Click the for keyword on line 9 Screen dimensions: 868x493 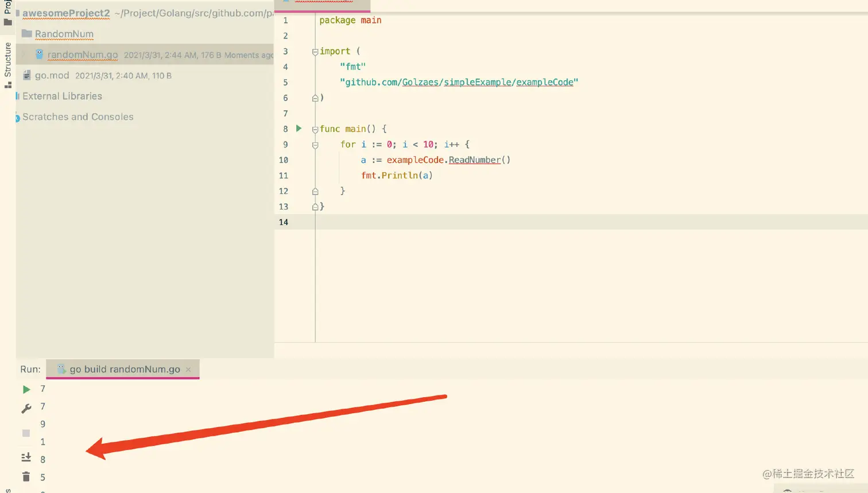(x=348, y=144)
